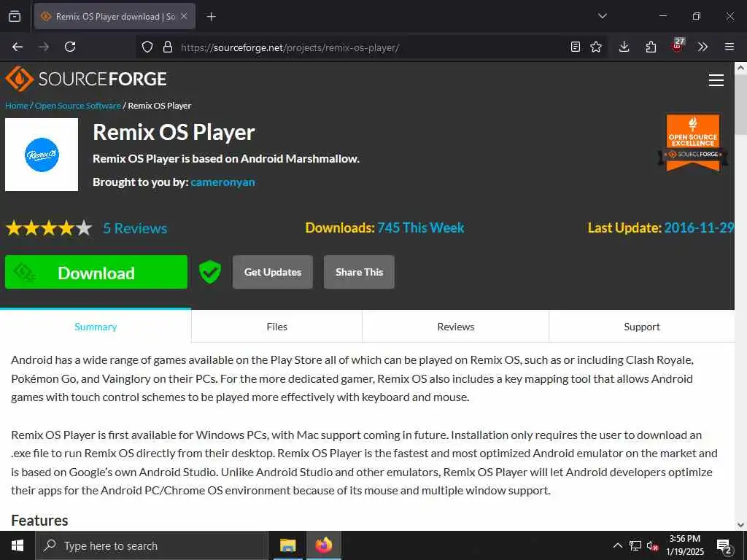Open SourceForge site hamburger menu
Image resolution: width=747 pixels, height=560 pixels.
point(716,80)
